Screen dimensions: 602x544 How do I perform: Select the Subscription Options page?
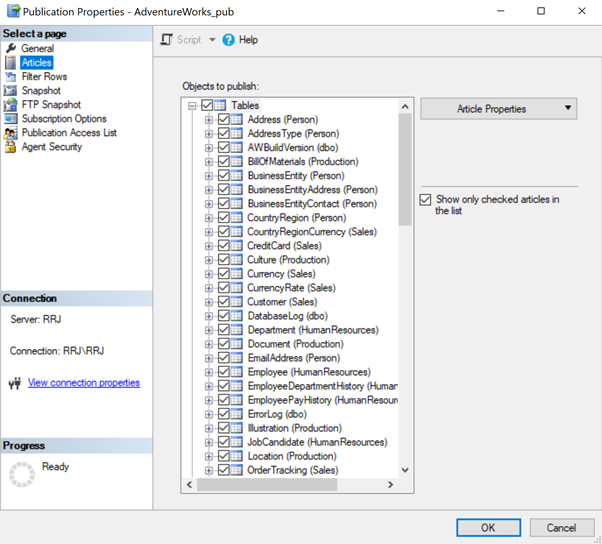[64, 119]
